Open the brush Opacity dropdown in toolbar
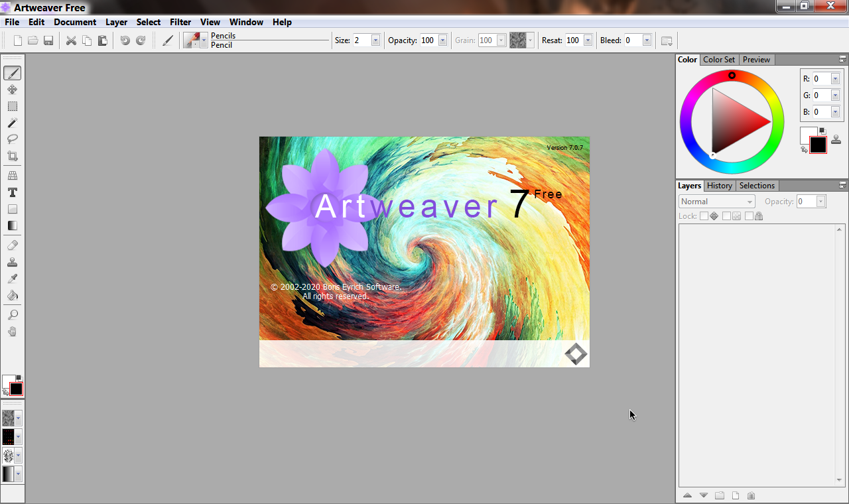This screenshot has height=504, width=849. pyautogui.click(x=442, y=40)
